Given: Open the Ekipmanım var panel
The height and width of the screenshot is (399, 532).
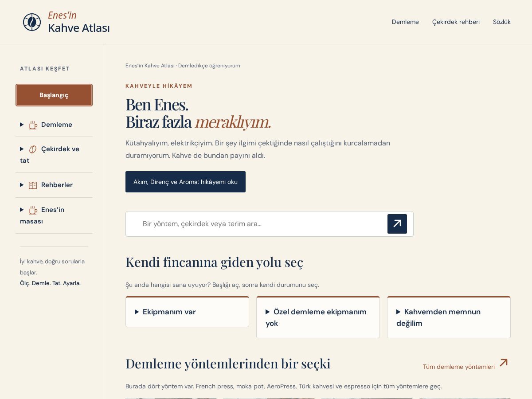Looking at the screenshot, I should [187, 312].
